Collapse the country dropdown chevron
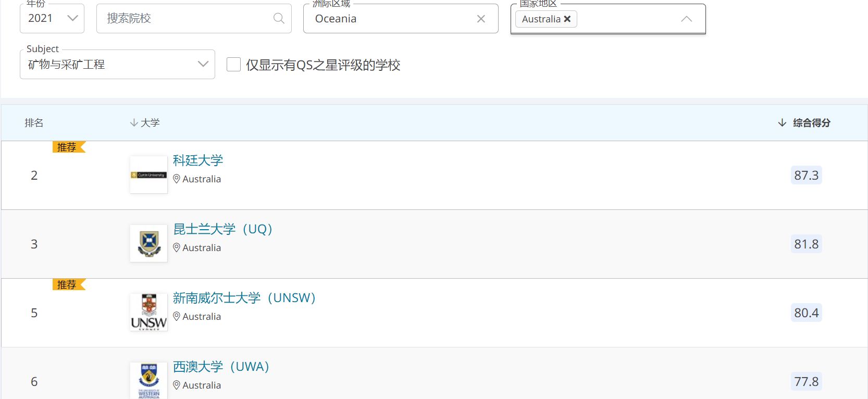The height and width of the screenshot is (399, 868). tap(687, 19)
